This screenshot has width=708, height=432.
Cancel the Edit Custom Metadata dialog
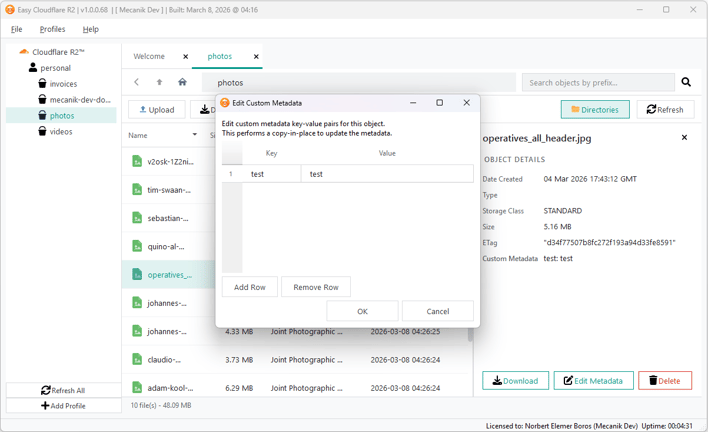point(438,311)
